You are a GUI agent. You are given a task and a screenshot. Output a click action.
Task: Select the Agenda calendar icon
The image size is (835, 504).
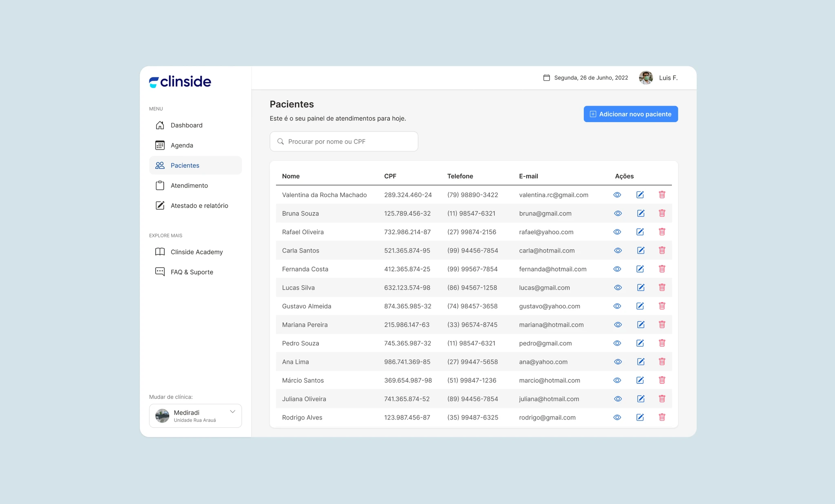160,145
